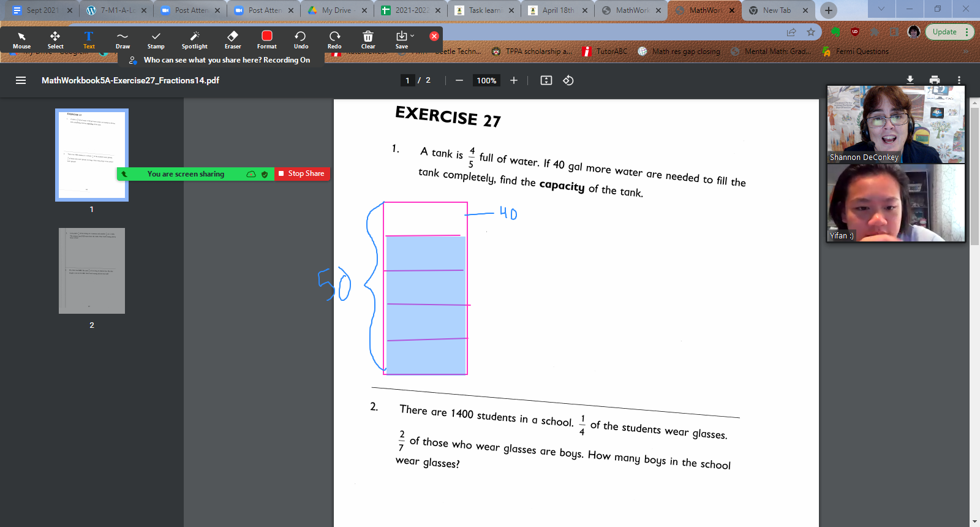Edit the 100% zoom level field
Screen dimensions: 980x527
tap(486, 80)
